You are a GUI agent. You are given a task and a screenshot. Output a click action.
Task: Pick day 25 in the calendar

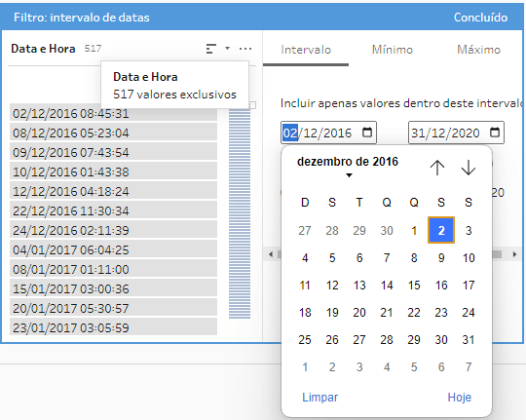[305, 339]
